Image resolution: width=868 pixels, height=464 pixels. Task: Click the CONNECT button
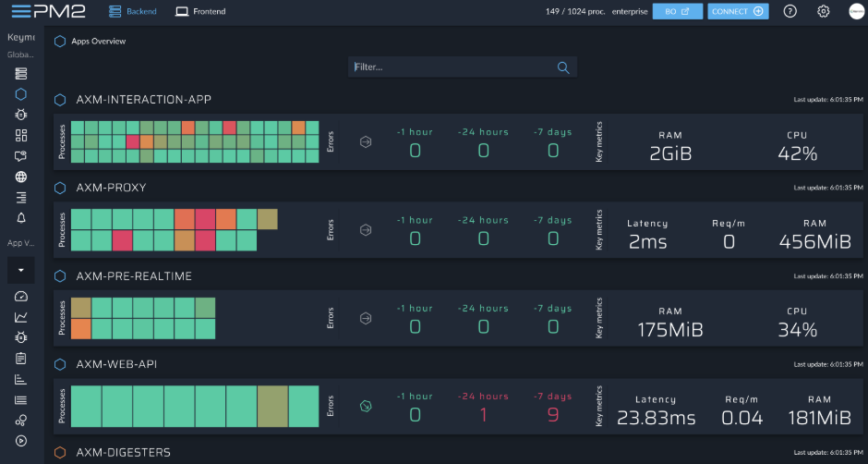coord(738,11)
